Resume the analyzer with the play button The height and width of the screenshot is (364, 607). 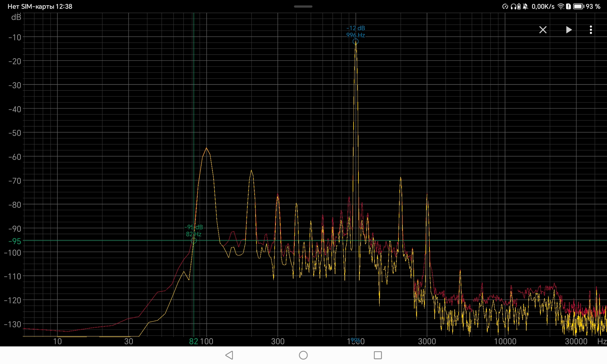[569, 30]
